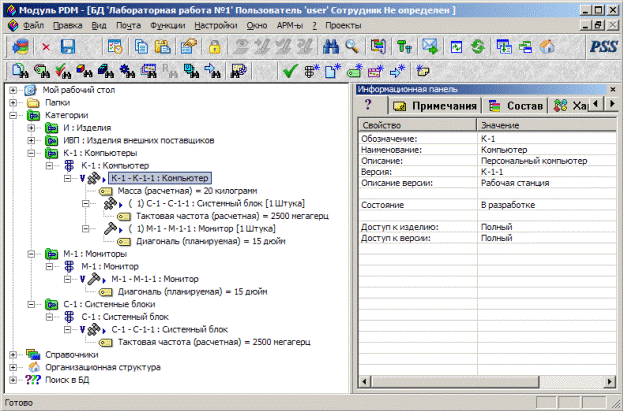Close the Информационная панель
The width and height of the screenshot is (623, 411).
(613, 89)
